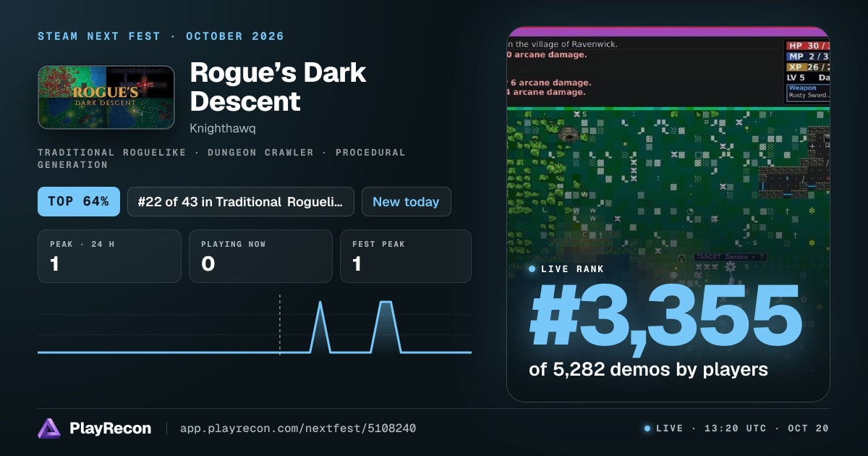Click the developer name Knighthawq
Viewport: 868px width, 456px height.
coord(223,128)
